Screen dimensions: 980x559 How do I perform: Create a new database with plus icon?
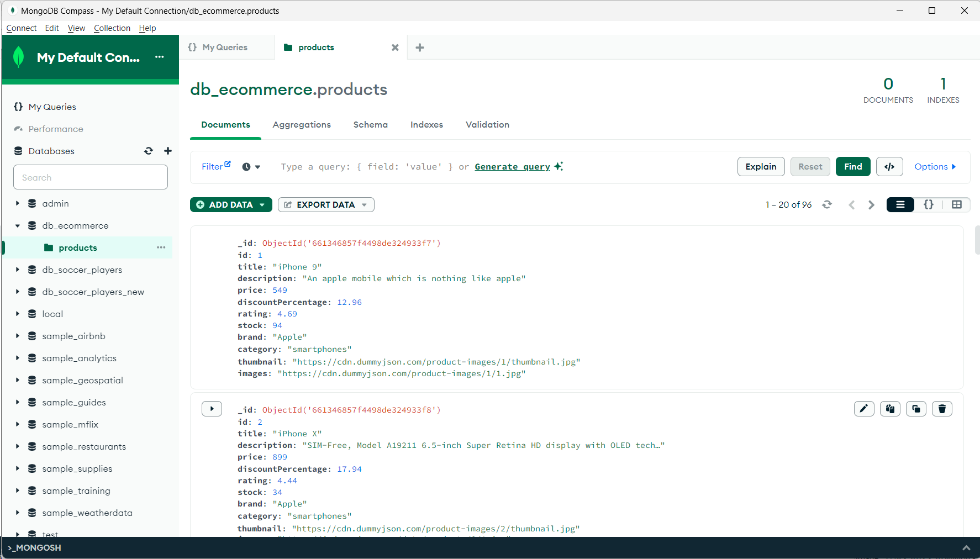pyautogui.click(x=168, y=151)
